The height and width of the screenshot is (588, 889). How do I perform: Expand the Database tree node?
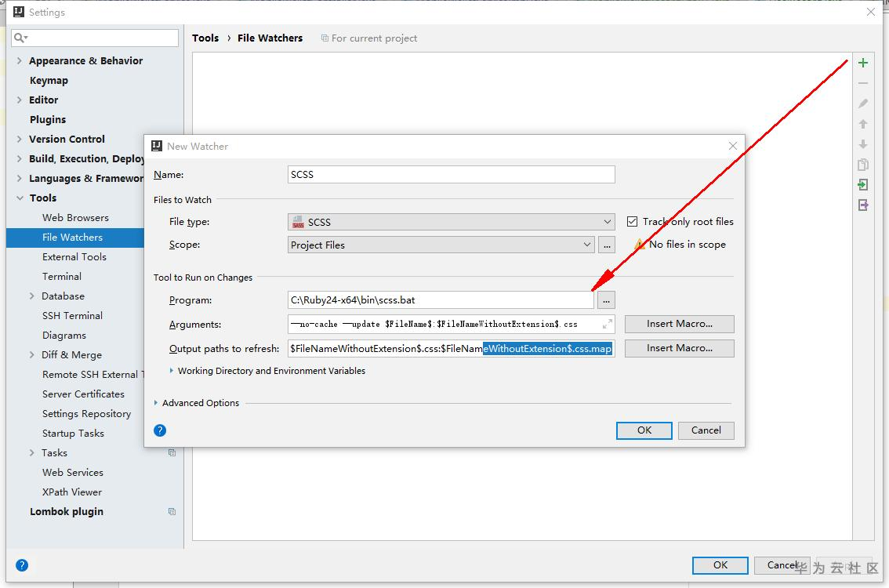(x=31, y=296)
